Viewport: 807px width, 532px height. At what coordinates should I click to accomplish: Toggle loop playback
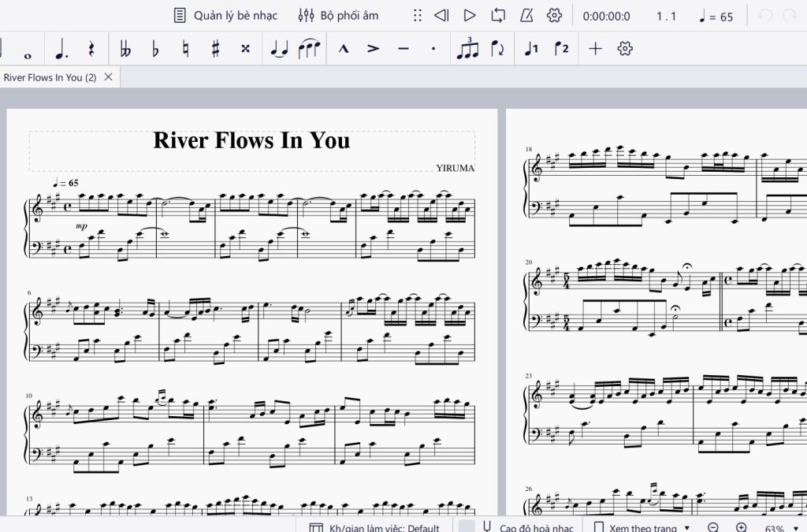[497, 16]
